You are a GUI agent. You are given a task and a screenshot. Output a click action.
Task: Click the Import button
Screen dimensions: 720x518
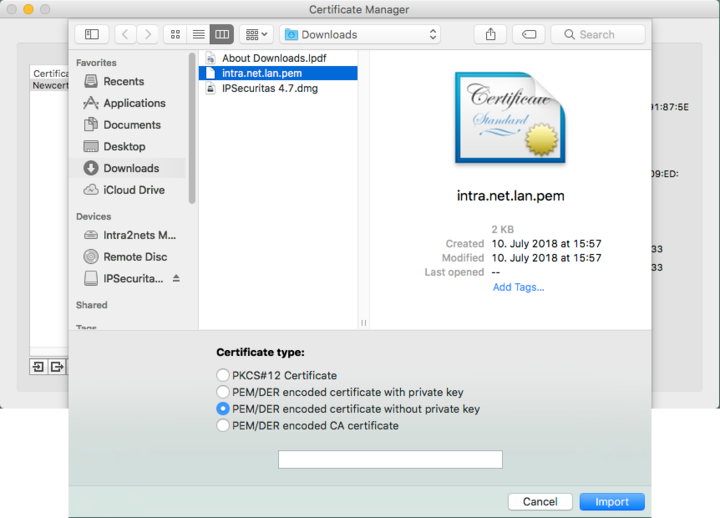[x=612, y=501]
